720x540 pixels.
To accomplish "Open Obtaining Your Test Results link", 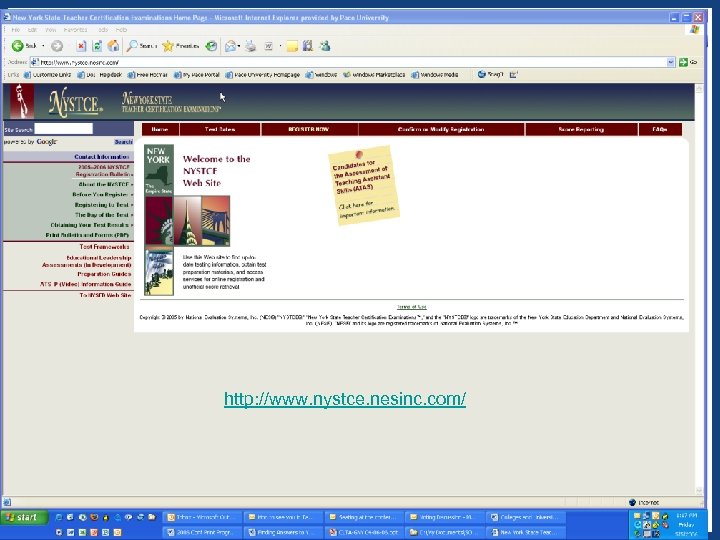I will 91,225.
